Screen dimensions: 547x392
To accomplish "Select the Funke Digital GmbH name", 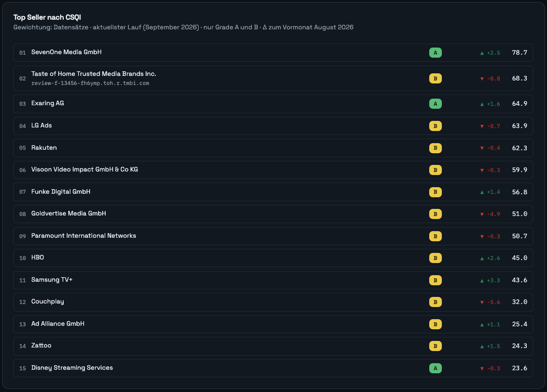I will pyautogui.click(x=61, y=192).
